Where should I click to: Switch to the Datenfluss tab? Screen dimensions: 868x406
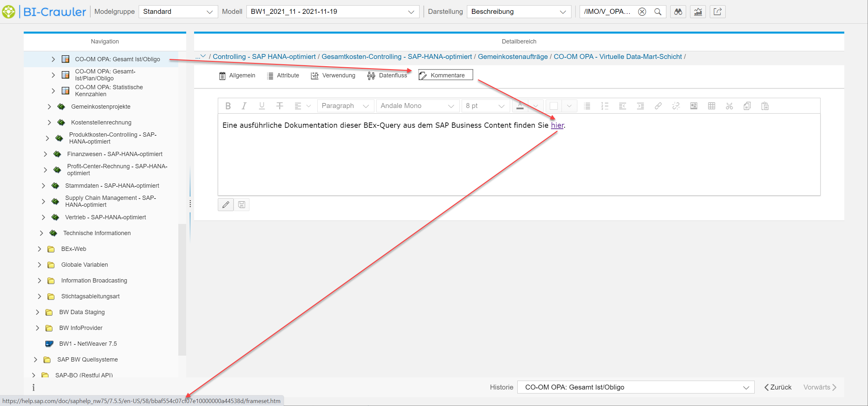[387, 75]
